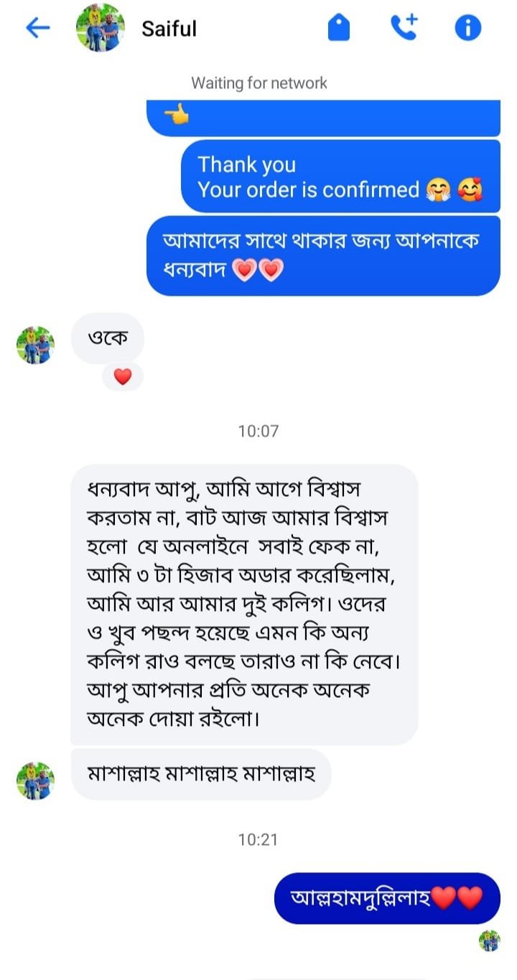The image size is (517, 980).
Task: Tap the Waiting for network status
Action: pyautogui.click(x=258, y=83)
